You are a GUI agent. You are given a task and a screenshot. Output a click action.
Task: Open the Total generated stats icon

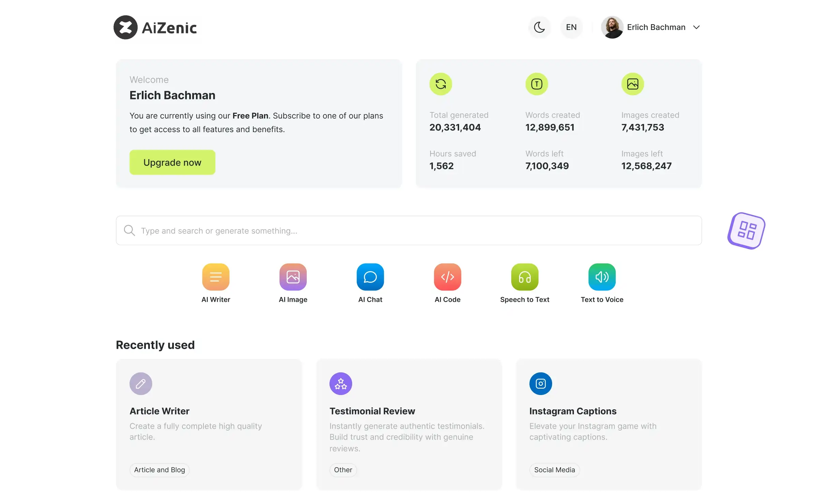point(441,84)
